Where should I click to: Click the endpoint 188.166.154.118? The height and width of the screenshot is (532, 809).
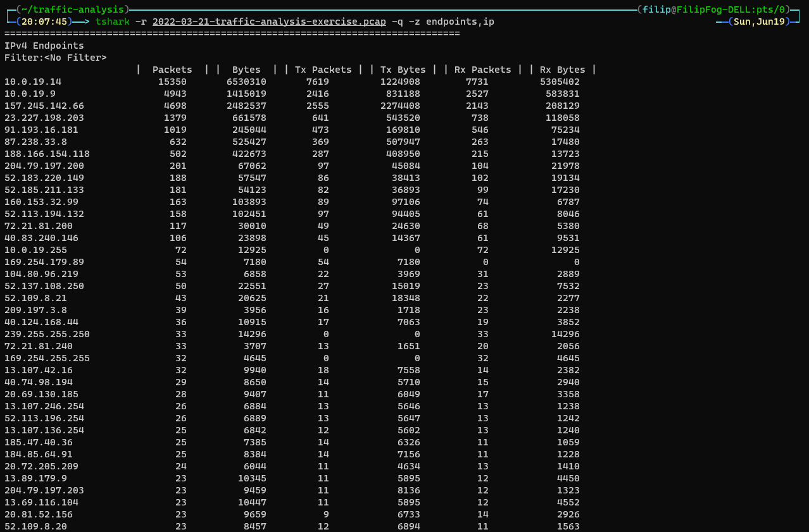[x=47, y=154]
